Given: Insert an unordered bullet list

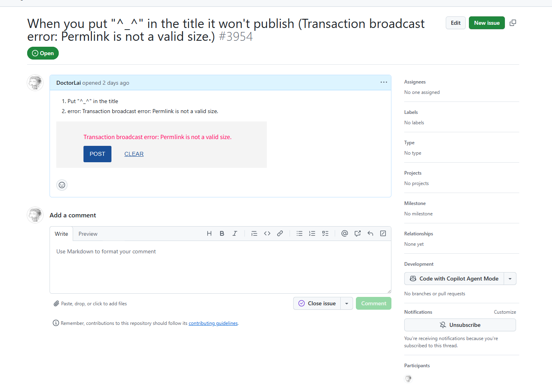Looking at the screenshot, I should click(x=299, y=234).
